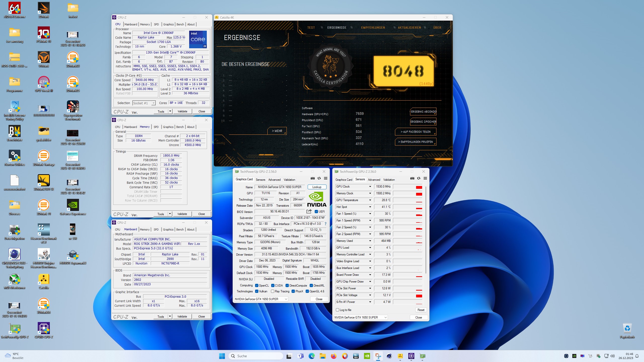Open the EMPFEHLUNGEN menu in Catzilla
644x362 pixels.
(373, 28)
